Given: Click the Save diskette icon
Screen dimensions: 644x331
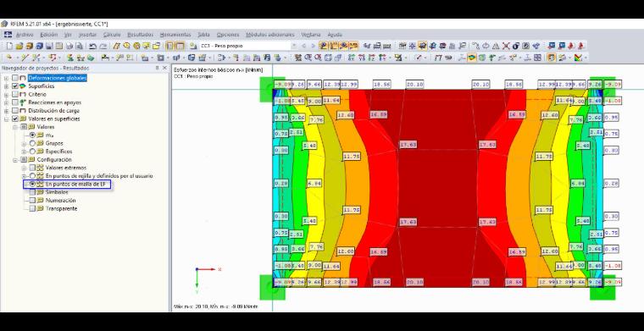Looking at the screenshot, I should click(49, 46).
